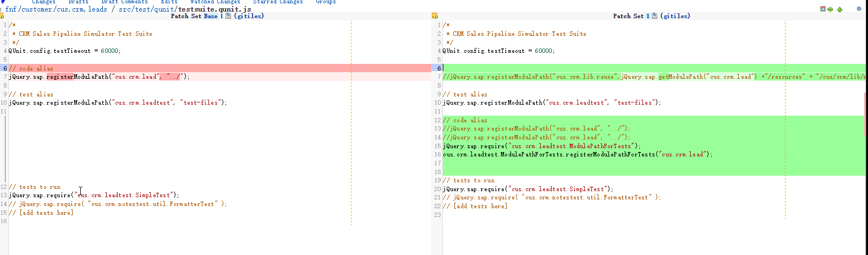Click testsuite.qunit.js file name in path
This screenshot has height=255, width=868.
tap(215, 9)
